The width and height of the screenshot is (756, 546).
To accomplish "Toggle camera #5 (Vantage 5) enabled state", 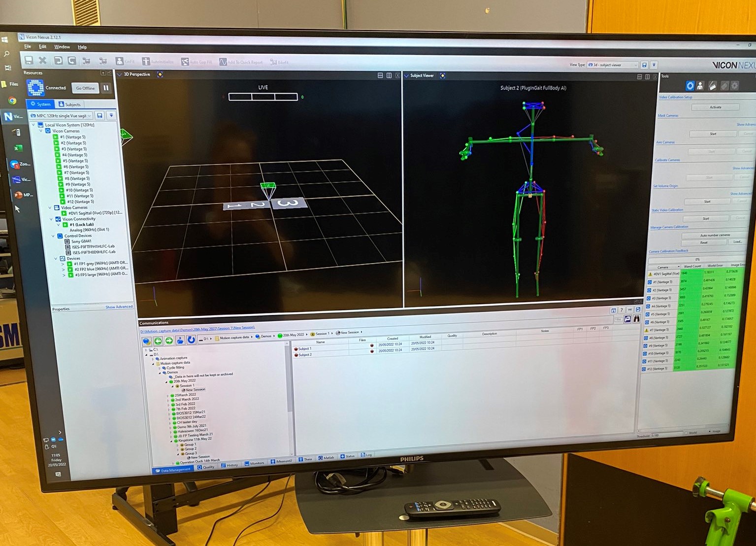I will (x=59, y=161).
